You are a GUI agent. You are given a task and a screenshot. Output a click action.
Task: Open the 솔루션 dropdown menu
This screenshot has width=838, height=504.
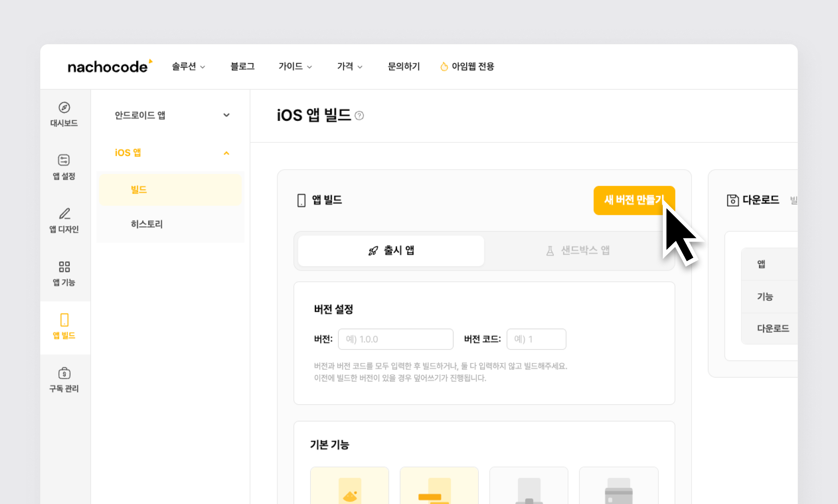click(188, 66)
